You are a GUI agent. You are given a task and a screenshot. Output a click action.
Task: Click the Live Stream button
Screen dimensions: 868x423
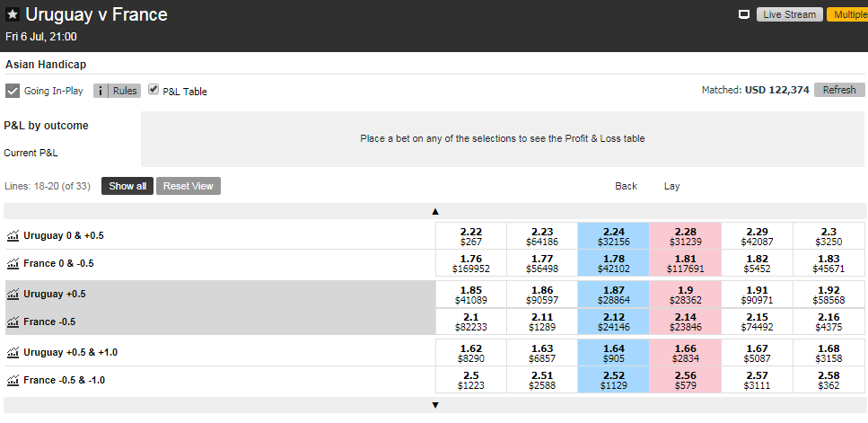click(x=789, y=14)
